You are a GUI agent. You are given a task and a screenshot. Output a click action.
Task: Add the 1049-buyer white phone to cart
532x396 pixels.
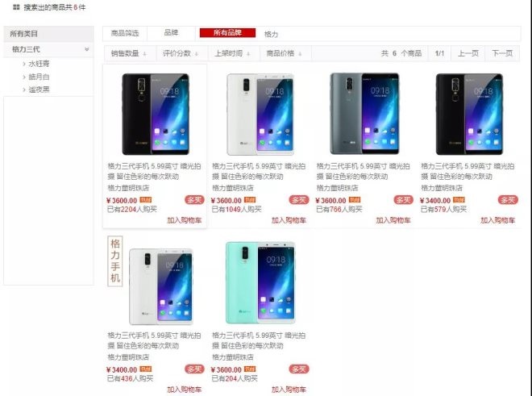click(x=289, y=220)
